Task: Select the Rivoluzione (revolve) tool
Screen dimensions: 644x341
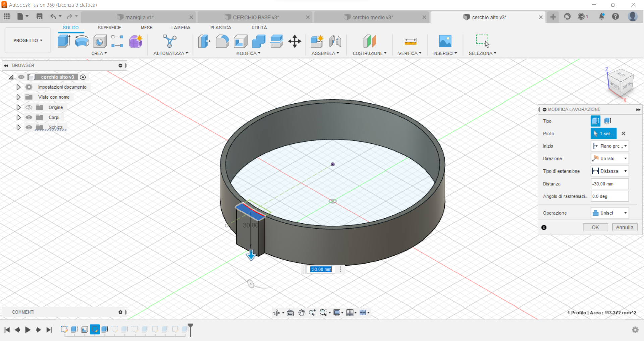Action: (82, 41)
